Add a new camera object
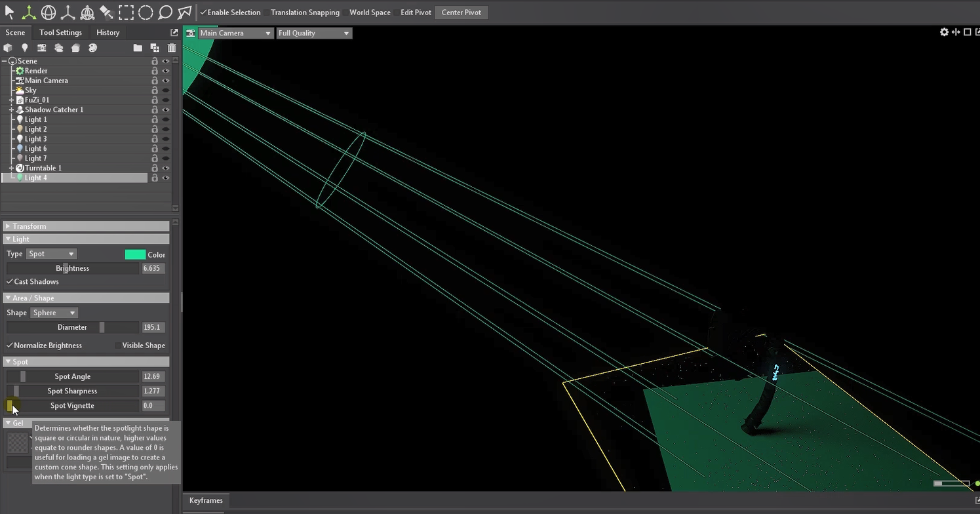Viewport: 980px width, 514px height. point(41,48)
